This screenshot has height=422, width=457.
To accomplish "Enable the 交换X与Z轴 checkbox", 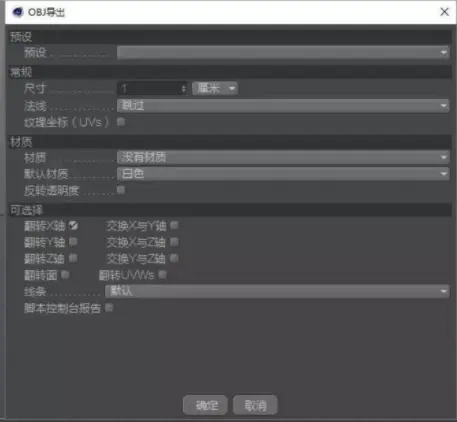I will tap(174, 241).
